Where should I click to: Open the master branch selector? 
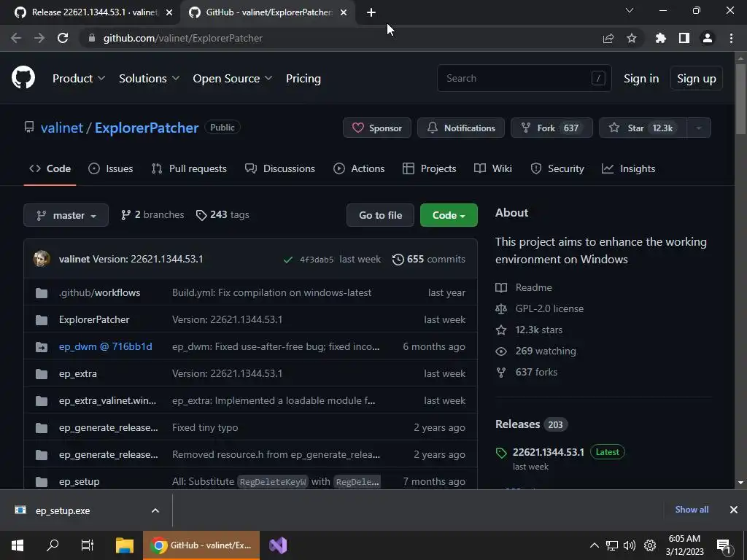pos(66,215)
